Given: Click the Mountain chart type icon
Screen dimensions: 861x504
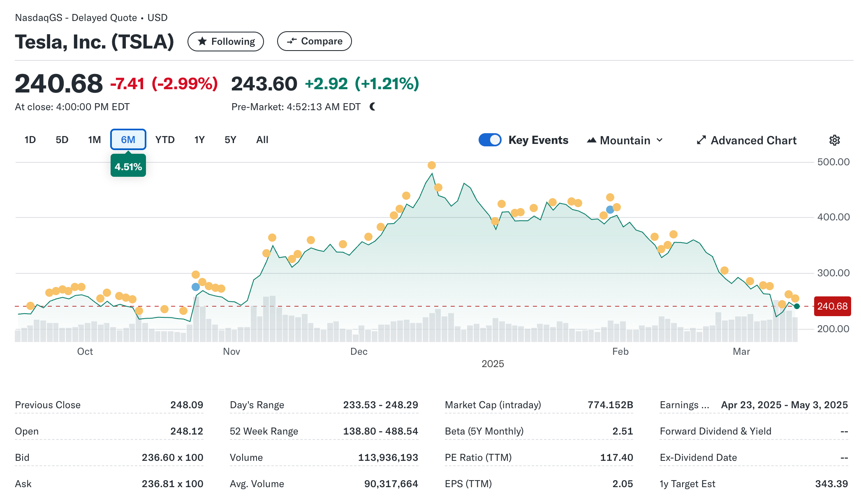Looking at the screenshot, I should pyautogui.click(x=591, y=140).
